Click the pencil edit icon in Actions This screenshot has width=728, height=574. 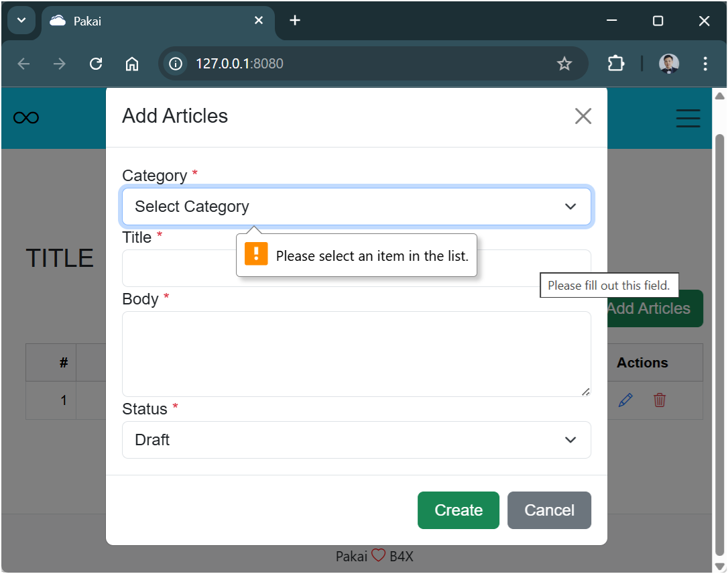625,400
